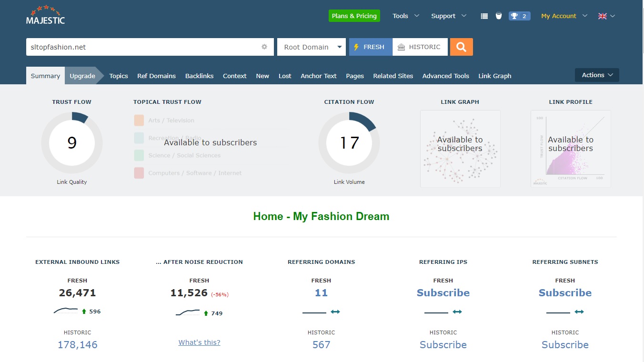Click the 11,526 noise-reduced links value
This screenshot has height=362, width=644.
click(189, 293)
